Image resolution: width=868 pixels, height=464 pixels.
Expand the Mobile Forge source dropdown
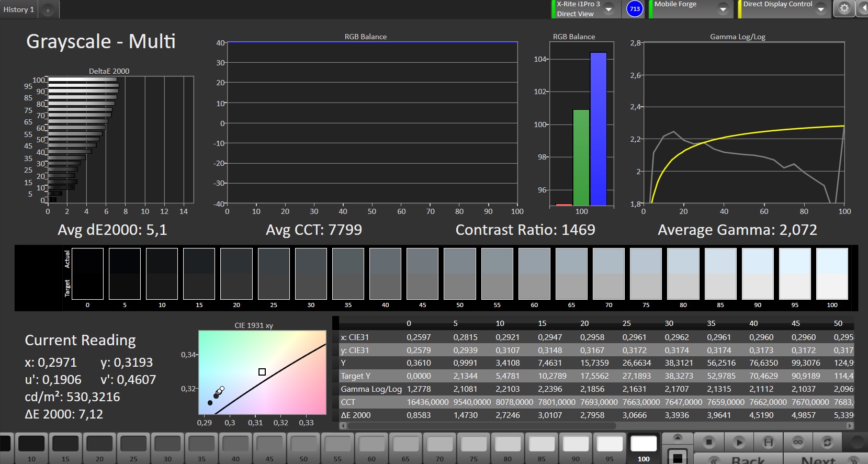(x=723, y=9)
